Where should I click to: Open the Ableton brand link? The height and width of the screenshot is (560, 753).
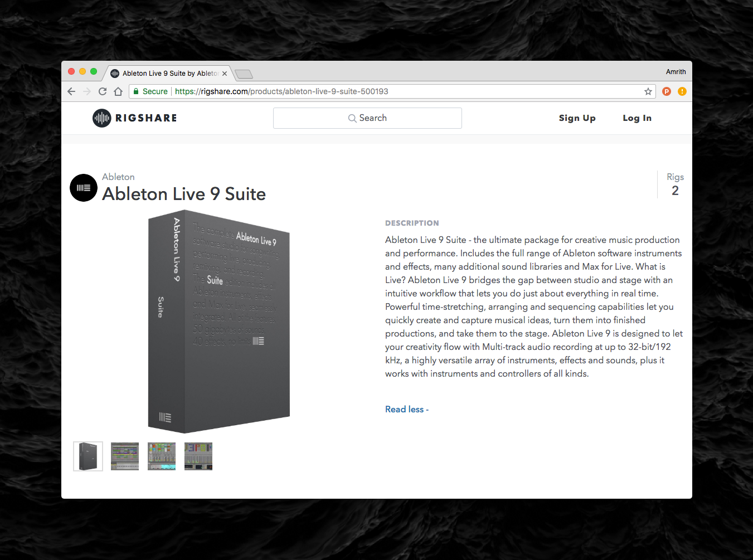pos(118,177)
